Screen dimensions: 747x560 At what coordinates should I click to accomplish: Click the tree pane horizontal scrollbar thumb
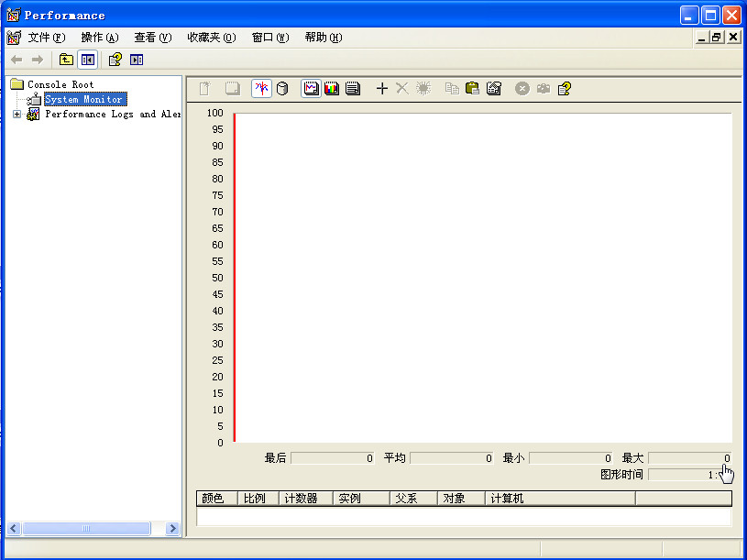[86, 528]
